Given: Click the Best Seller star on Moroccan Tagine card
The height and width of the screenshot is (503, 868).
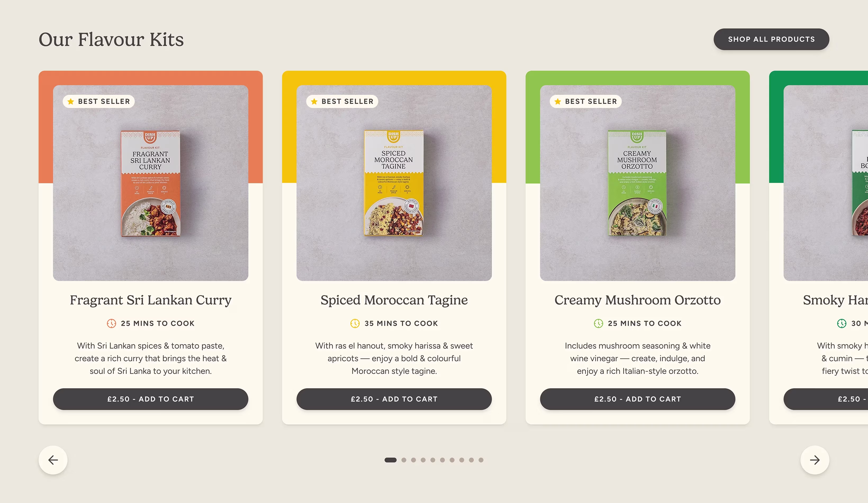Looking at the screenshot, I should pos(314,101).
